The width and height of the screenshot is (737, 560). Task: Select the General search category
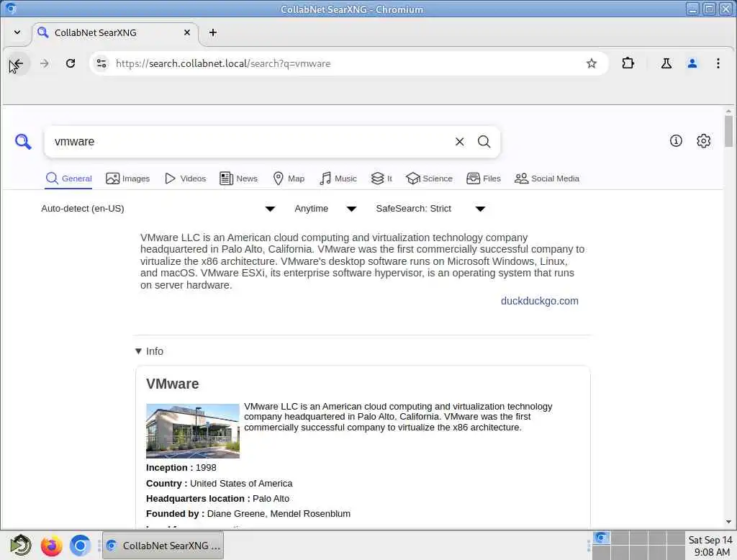(x=68, y=179)
